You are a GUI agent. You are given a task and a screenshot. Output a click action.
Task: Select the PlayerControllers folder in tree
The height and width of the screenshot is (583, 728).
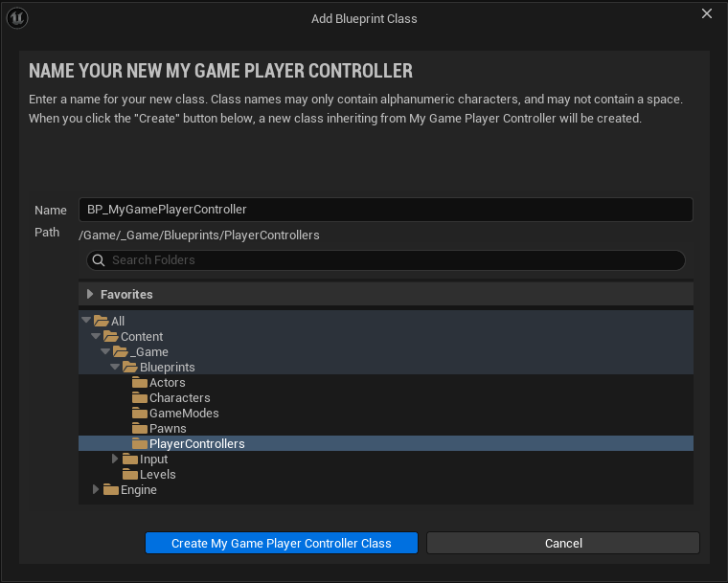(196, 444)
